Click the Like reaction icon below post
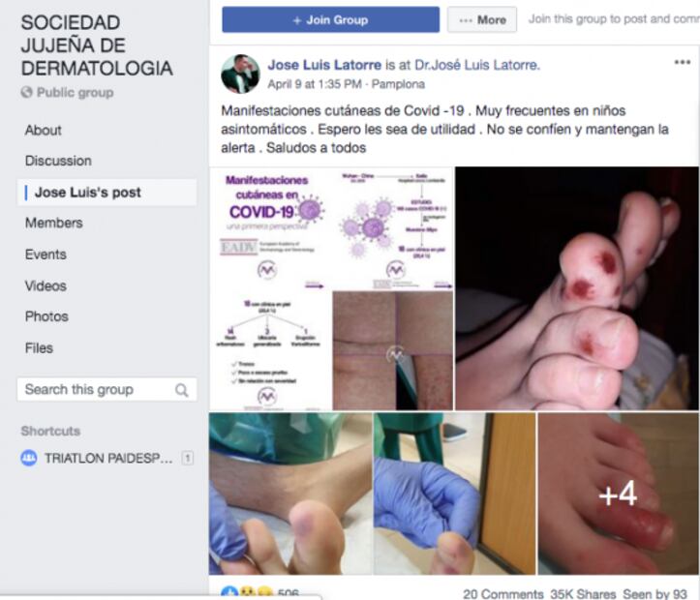This screenshot has width=700, height=600. point(229,593)
